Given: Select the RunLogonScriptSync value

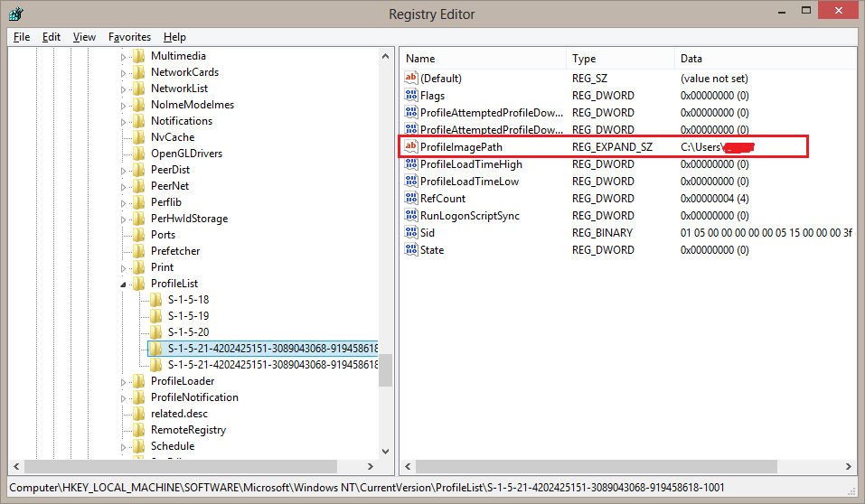Looking at the screenshot, I should tap(469, 216).
